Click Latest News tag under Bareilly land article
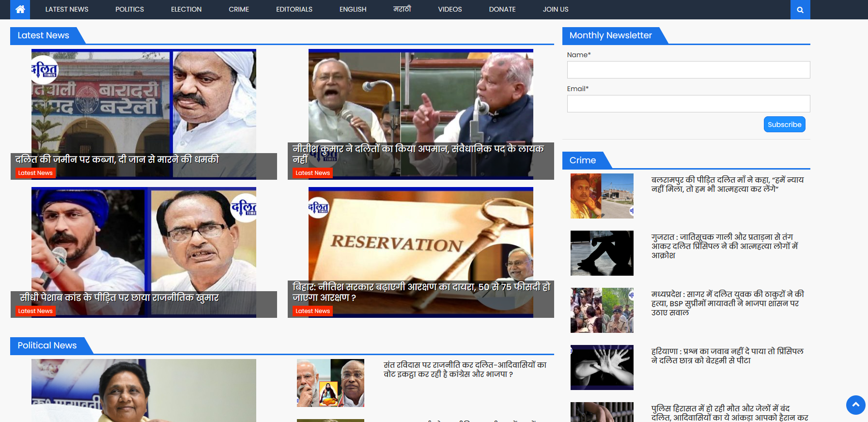 coord(35,173)
